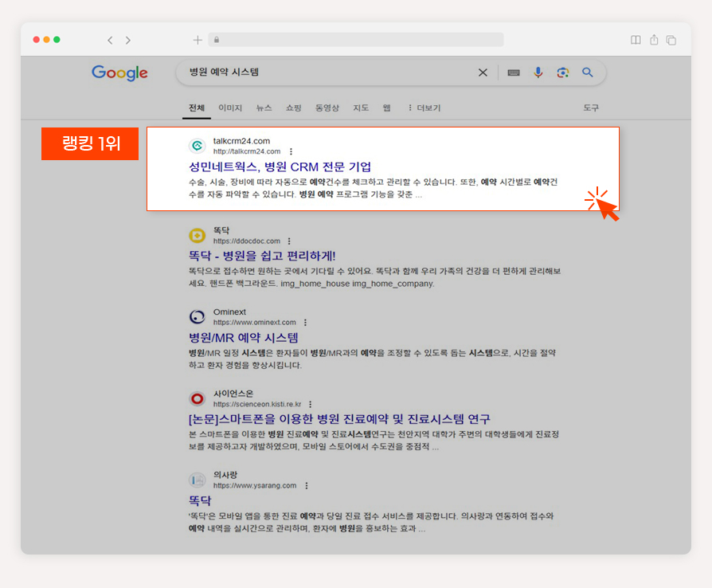Click the Google logo

click(119, 73)
